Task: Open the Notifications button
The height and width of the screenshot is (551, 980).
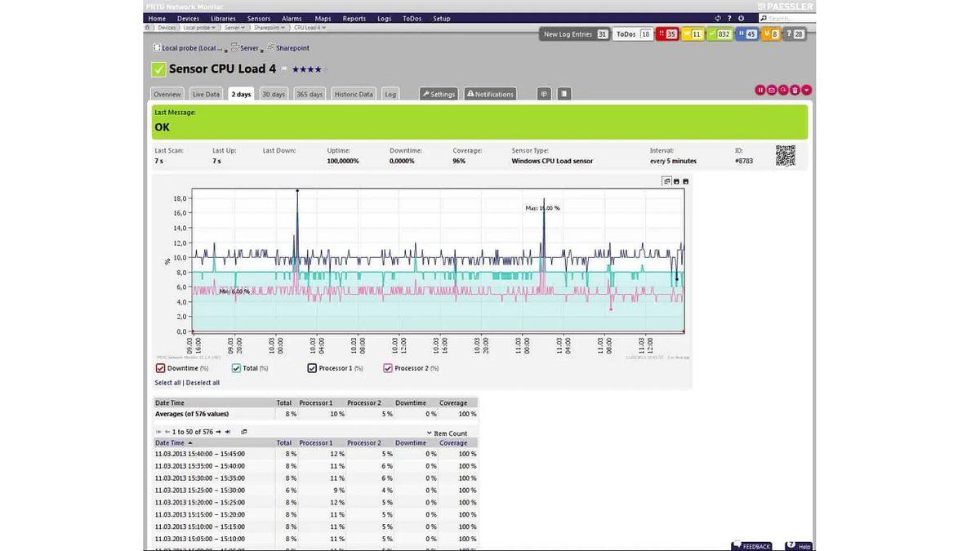Action: pos(490,94)
